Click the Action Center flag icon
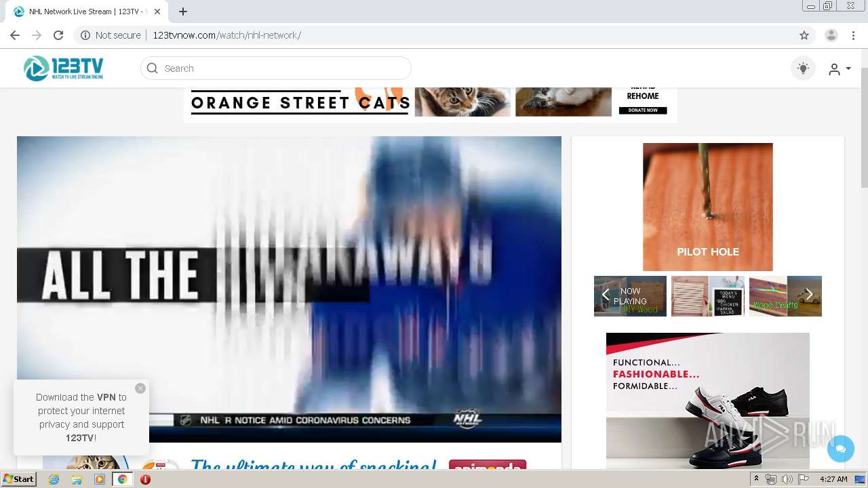The image size is (868, 488). pos(804,479)
